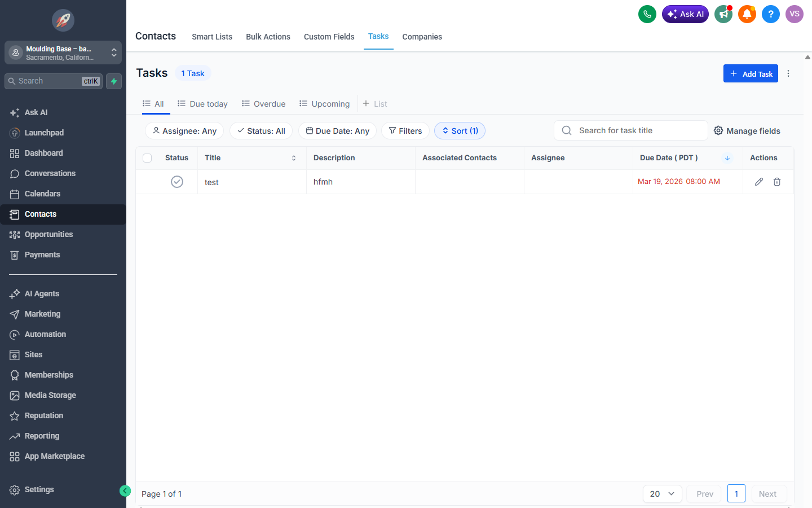Open the three-dot menu beside Add Task

788,73
